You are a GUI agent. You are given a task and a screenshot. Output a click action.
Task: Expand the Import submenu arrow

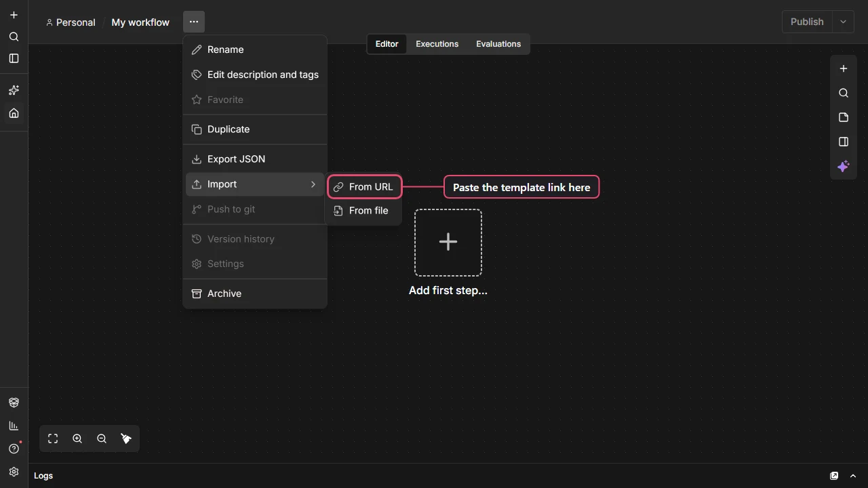tap(313, 184)
